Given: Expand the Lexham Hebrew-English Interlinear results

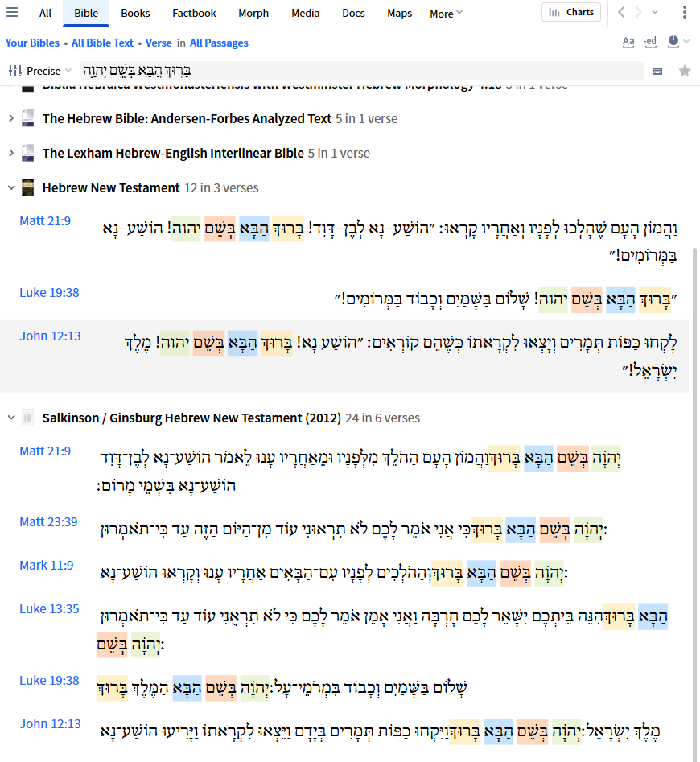Looking at the screenshot, I should coord(11,153).
